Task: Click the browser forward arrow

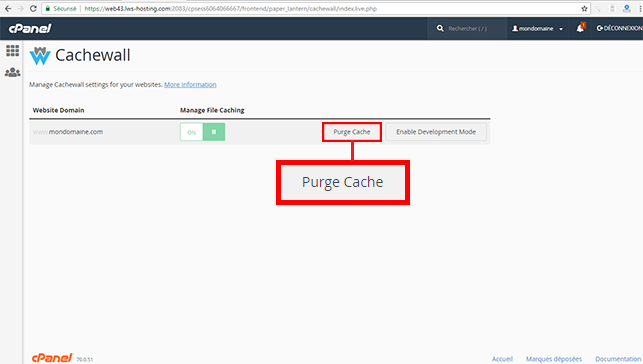Action: 21,8
